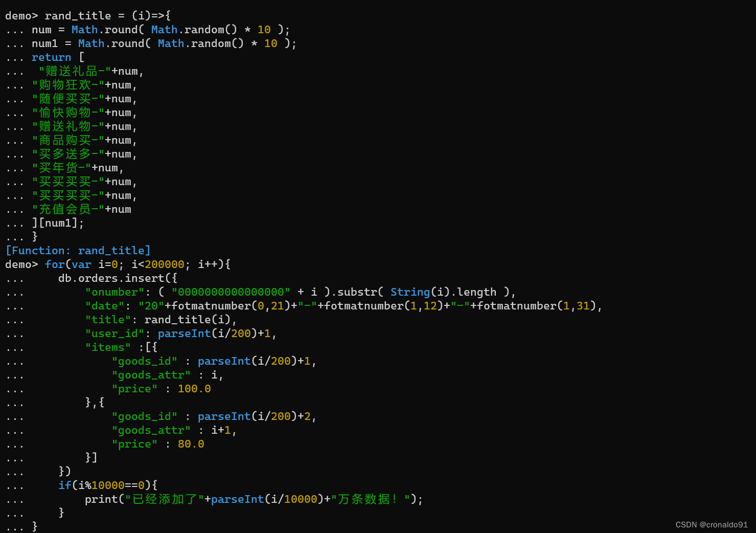The height and width of the screenshot is (533, 756).
Task: Click the rand_title function definition line
Action: (x=88, y=16)
